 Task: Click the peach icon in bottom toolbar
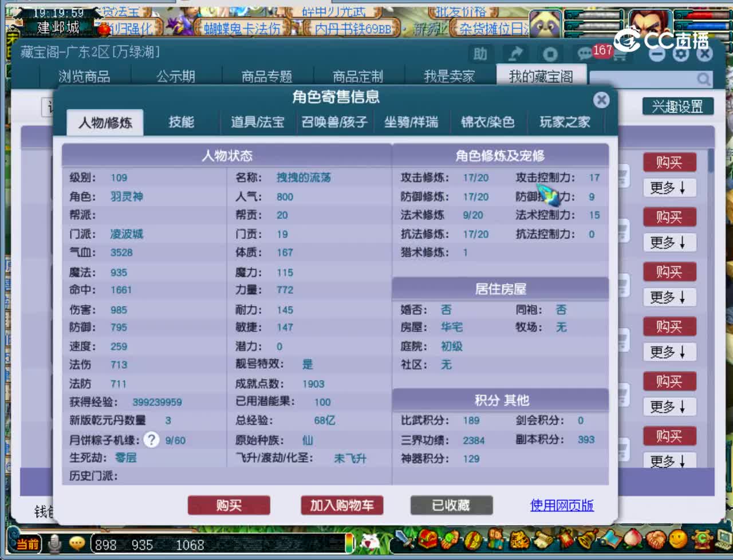point(632,539)
